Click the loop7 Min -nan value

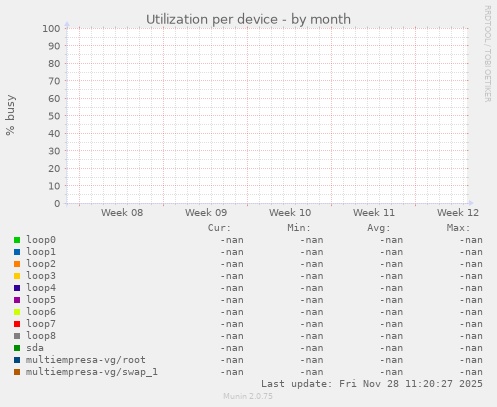tap(312, 324)
